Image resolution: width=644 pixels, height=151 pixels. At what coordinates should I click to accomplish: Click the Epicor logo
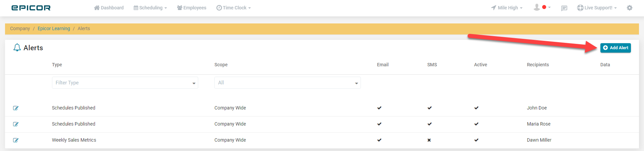pyautogui.click(x=31, y=8)
